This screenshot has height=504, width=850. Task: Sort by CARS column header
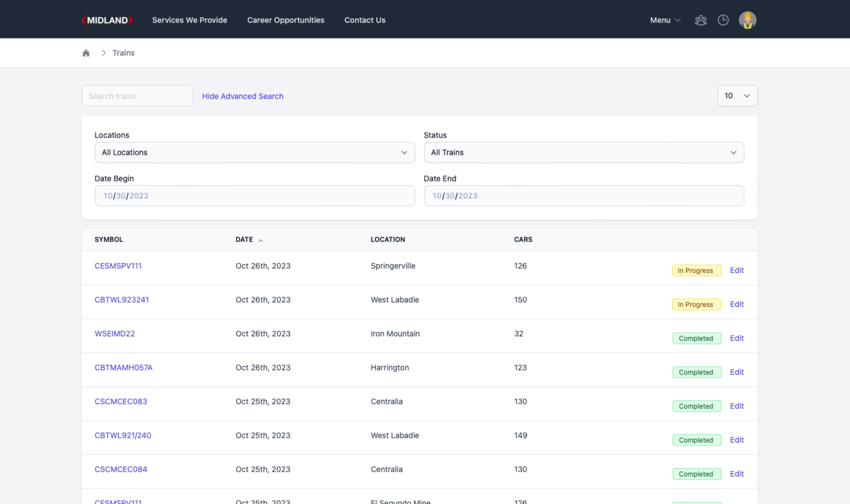(x=523, y=239)
